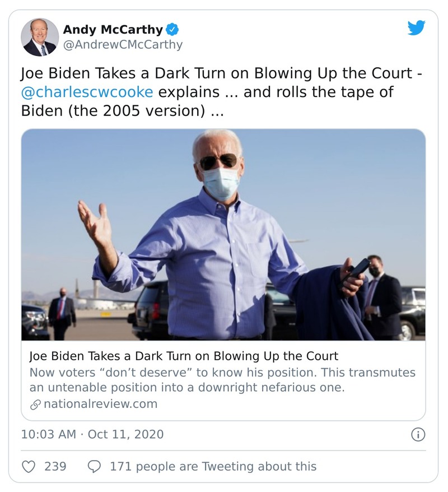
Task: Open the nationalreview.com domain link
Action: tap(100, 404)
